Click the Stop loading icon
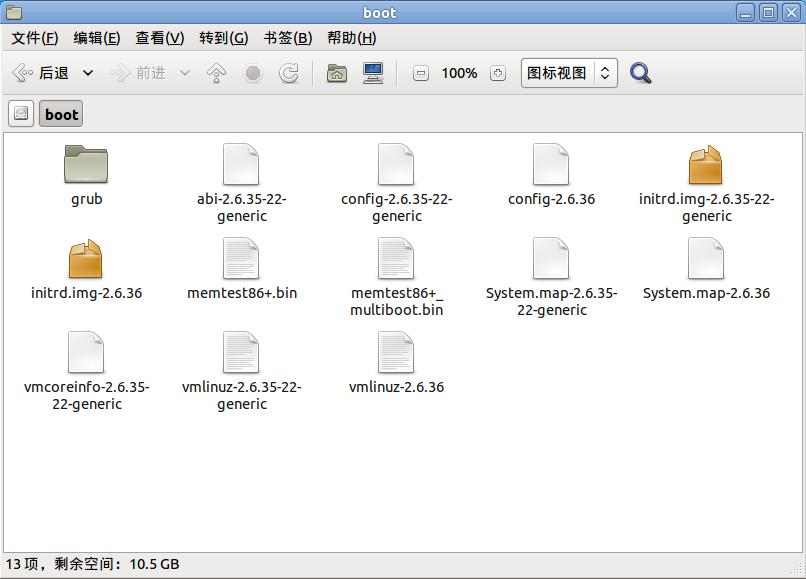This screenshot has height=579, width=806. (x=253, y=73)
